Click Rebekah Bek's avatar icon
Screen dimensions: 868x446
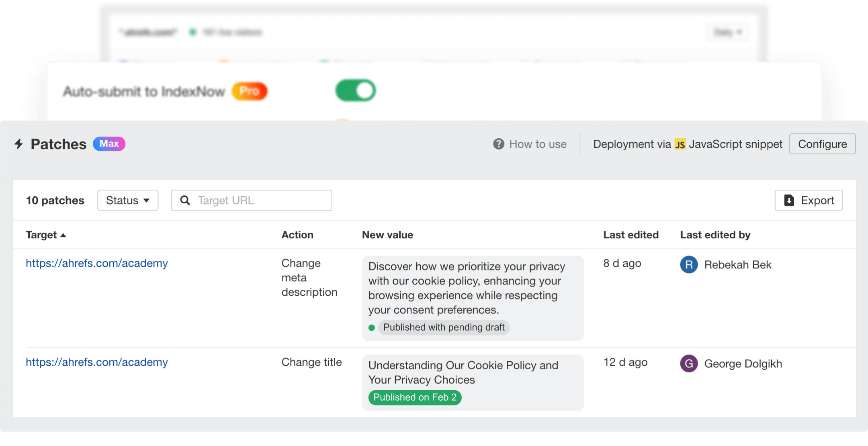(x=688, y=265)
